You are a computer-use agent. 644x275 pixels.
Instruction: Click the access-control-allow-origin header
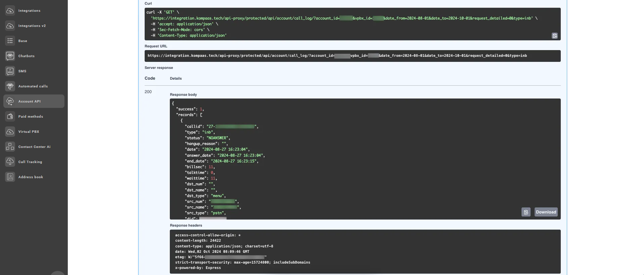click(x=208, y=235)
